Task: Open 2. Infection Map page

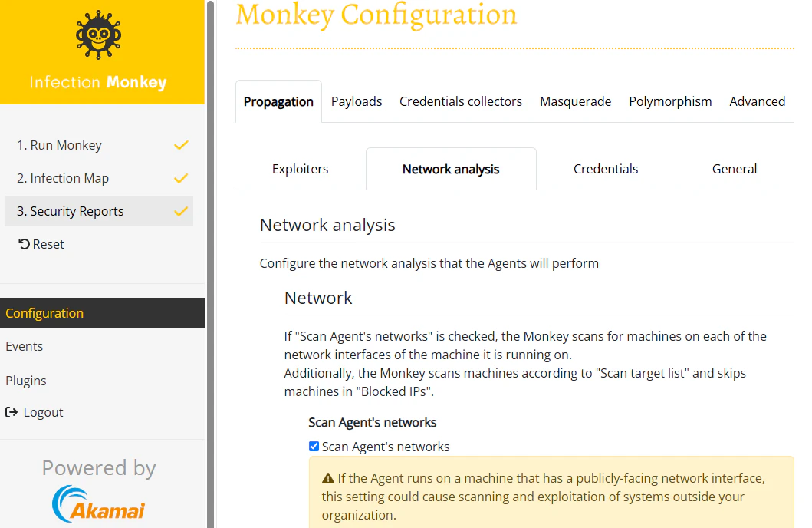Action: point(98,178)
